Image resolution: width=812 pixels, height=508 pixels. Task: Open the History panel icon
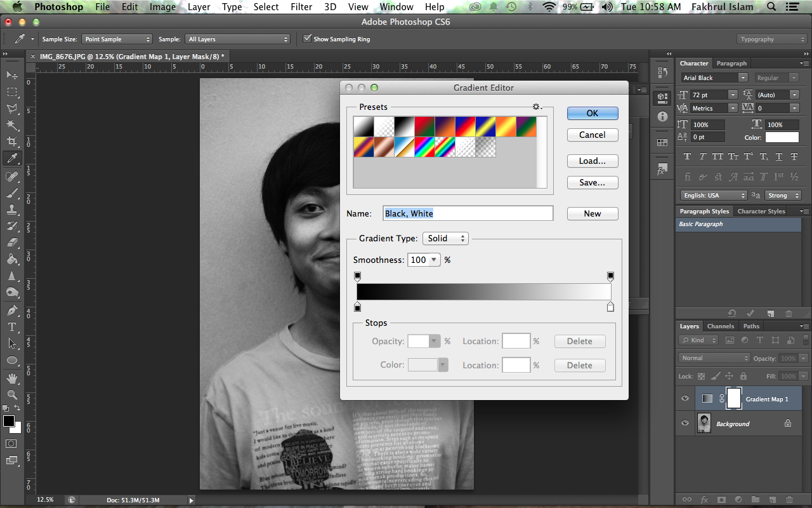point(662,72)
